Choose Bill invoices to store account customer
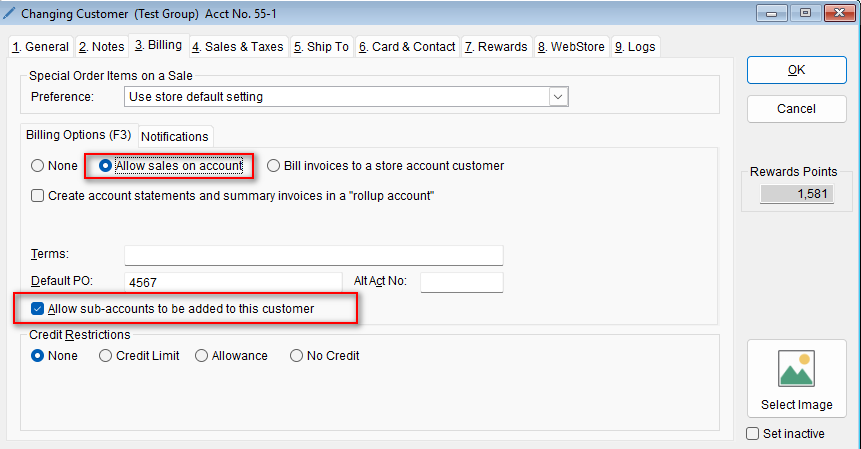Image resolution: width=861 pixels, height=449 pixels. (273, 166)
